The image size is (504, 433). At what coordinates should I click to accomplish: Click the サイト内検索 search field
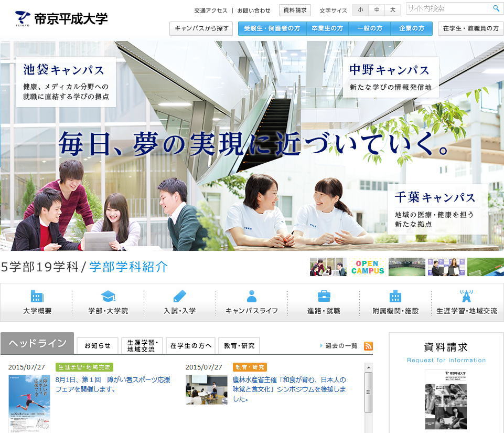point(447,9)
